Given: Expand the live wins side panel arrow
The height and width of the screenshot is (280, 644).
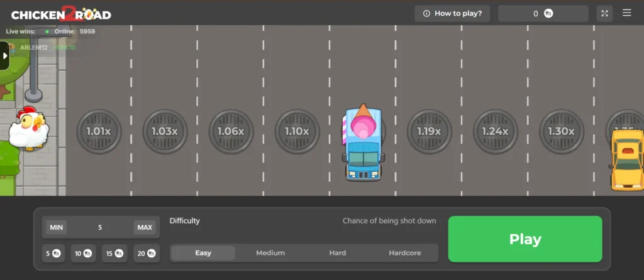Looking at the screenshot, I should (4, 55).
